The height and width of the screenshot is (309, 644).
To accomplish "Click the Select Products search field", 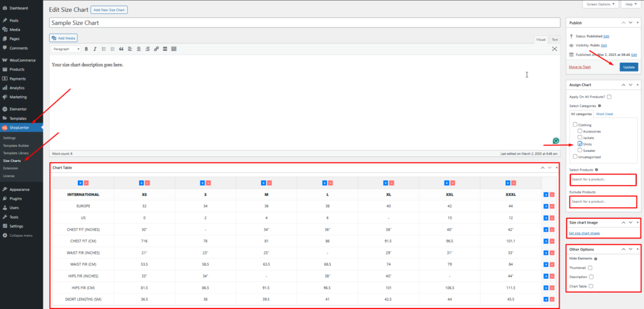I will (x=602, y=180).
